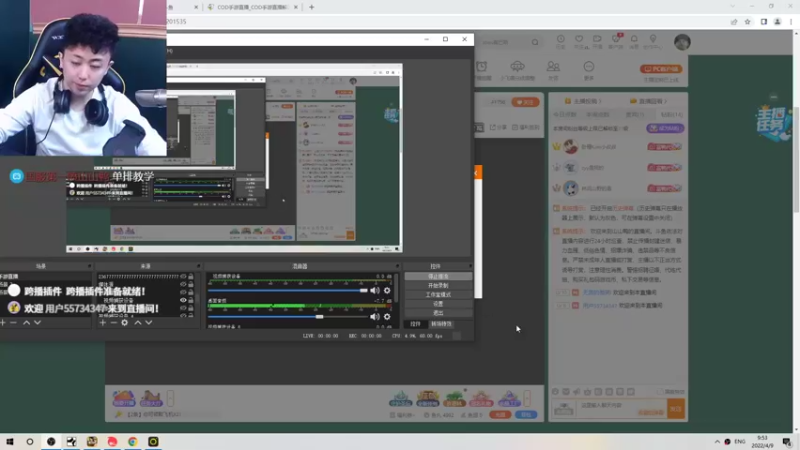
Task: Adjust desktop audio volume slider
Action: coord(290,316)
